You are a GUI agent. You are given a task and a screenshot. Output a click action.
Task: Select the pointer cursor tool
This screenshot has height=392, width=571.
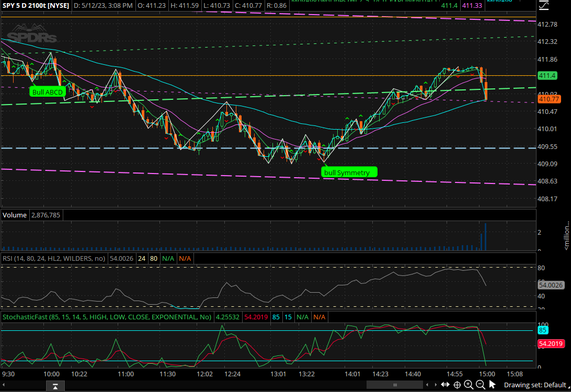click(492, 385)
